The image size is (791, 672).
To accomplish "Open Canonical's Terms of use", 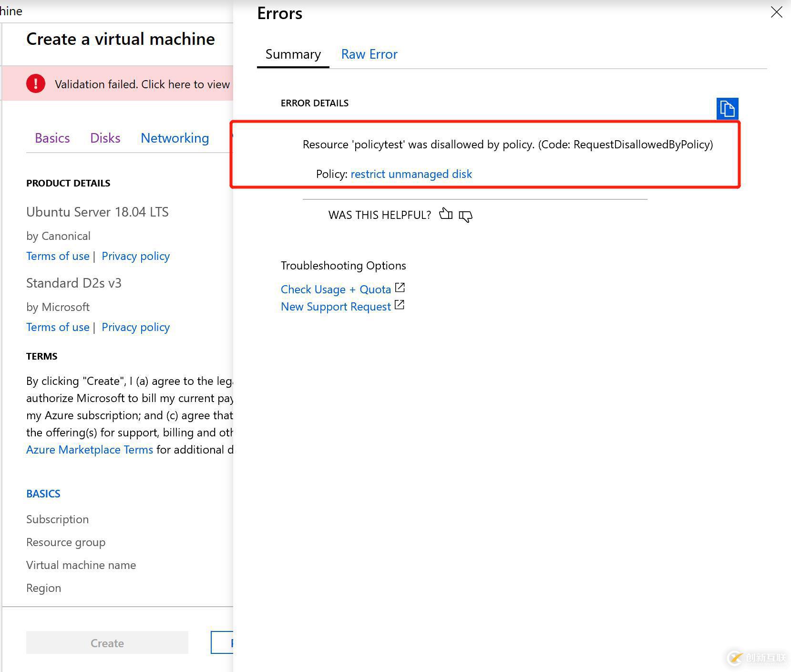I will [58, 256].
